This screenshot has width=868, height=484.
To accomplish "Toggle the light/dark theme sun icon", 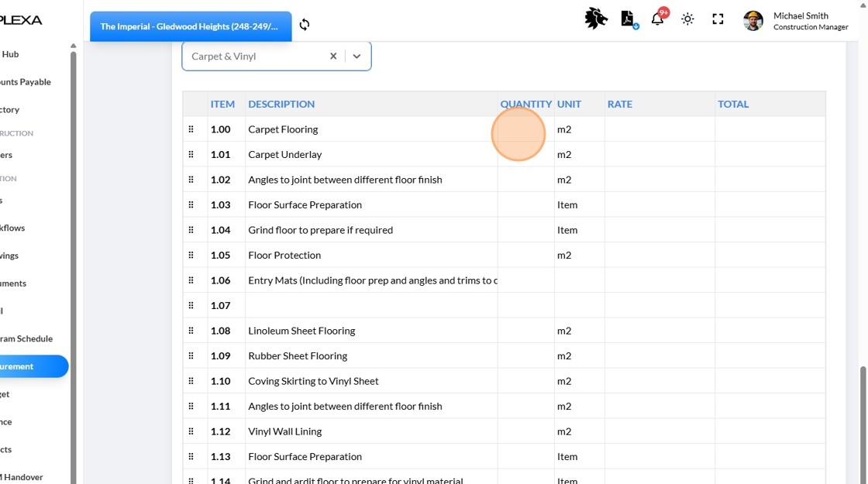I will click(x=687, y=19).
